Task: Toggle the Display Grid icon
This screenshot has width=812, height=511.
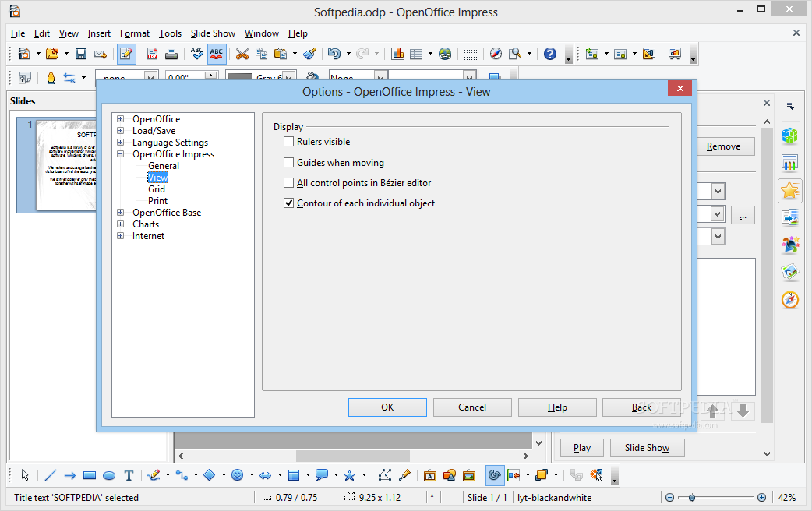Action: coord(470,54)
